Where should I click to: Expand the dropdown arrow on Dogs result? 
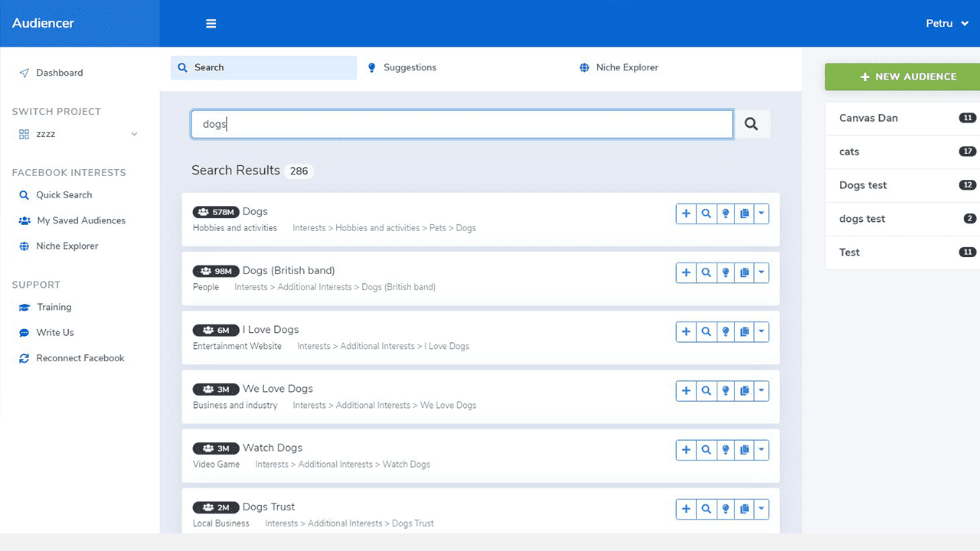[x=761, y=214]
